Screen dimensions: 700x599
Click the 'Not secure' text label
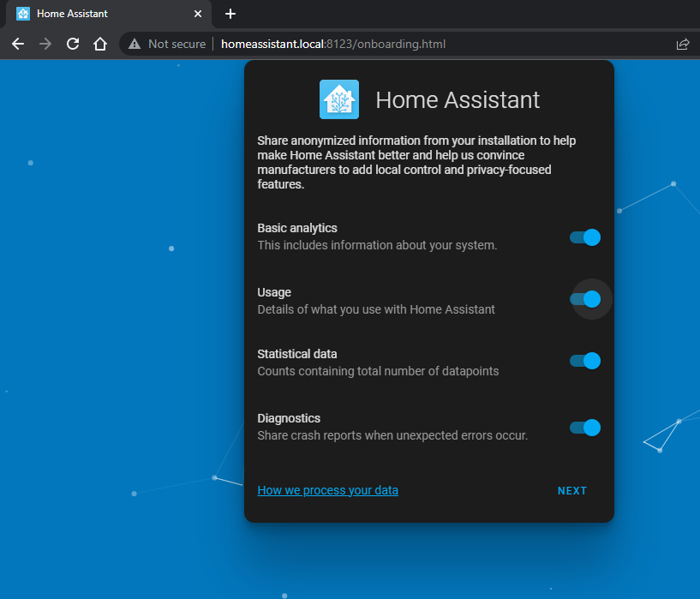coord(176,45)
